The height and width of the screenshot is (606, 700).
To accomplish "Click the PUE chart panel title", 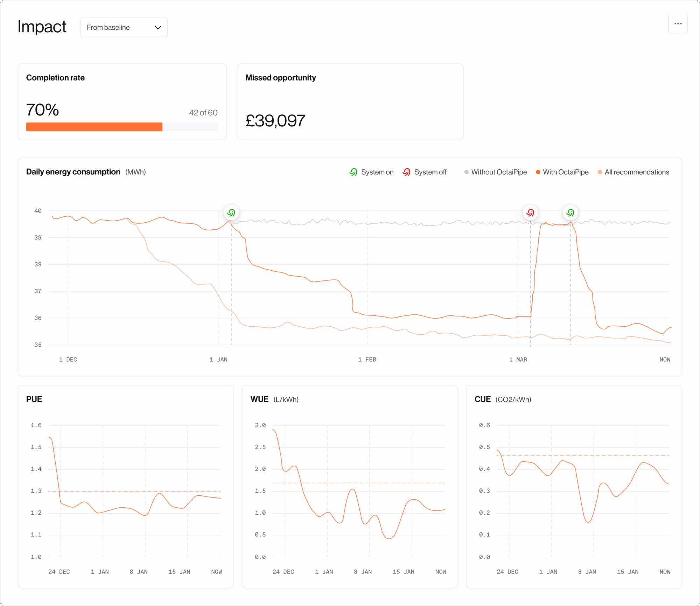I will click(x=34, y=399).
